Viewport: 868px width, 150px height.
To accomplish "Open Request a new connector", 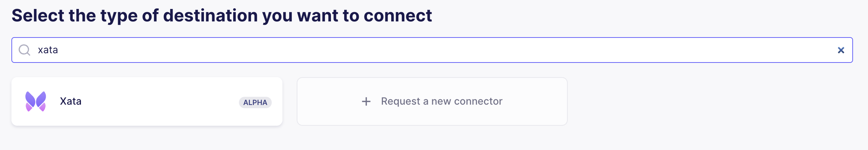I will click(x=432, y=101).
